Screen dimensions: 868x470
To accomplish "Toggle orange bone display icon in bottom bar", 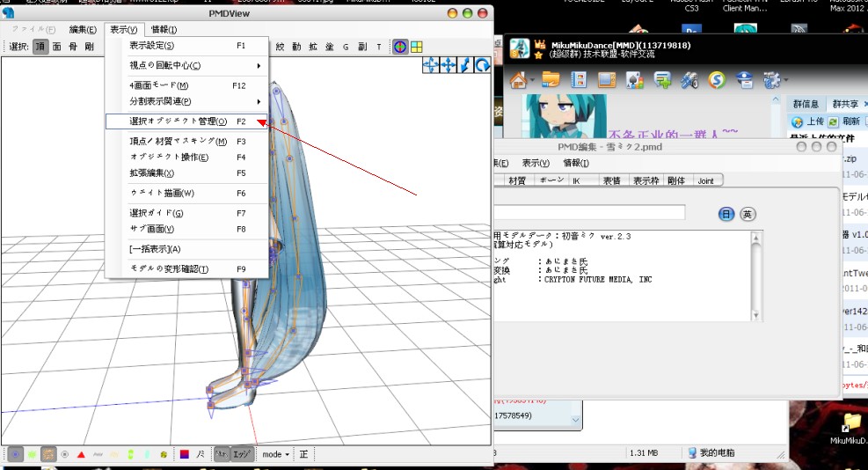I will click(x=48, y=454).
